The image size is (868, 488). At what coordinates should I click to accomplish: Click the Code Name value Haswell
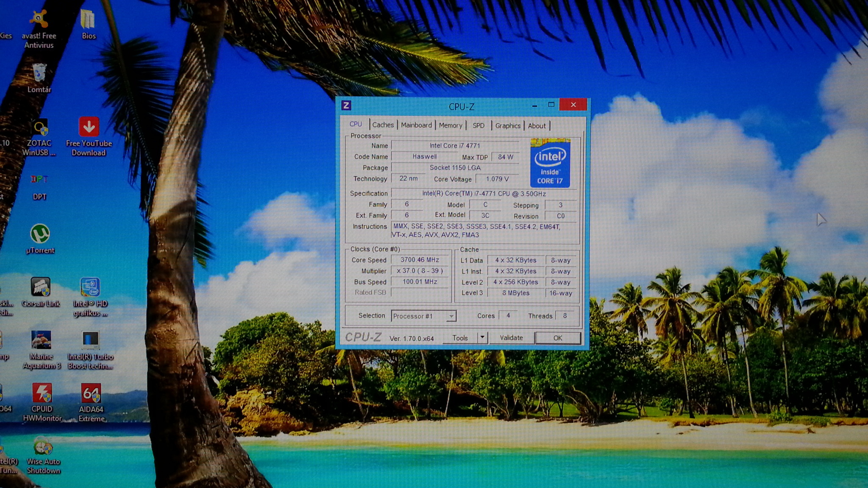(424, 157)
